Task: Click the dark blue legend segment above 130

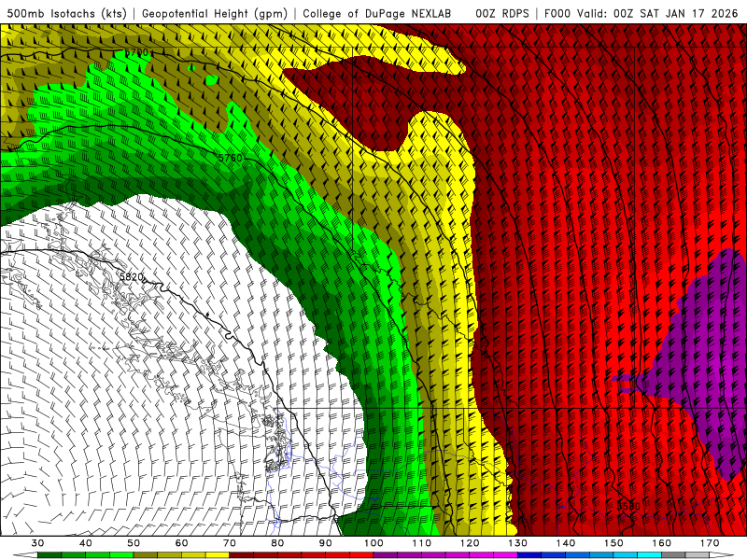Action: pyautogui.click(x=529, y=555)
